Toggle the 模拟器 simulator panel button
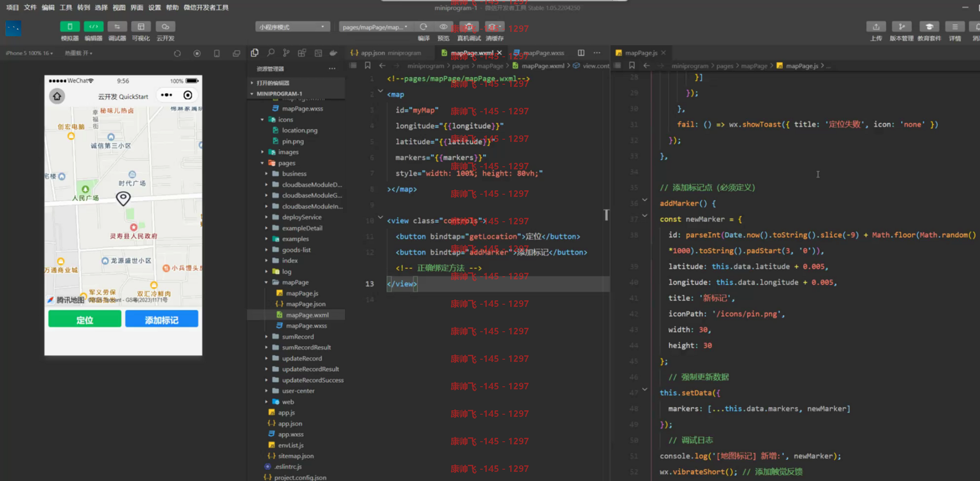The image size is (980, 481). (70, 27)
